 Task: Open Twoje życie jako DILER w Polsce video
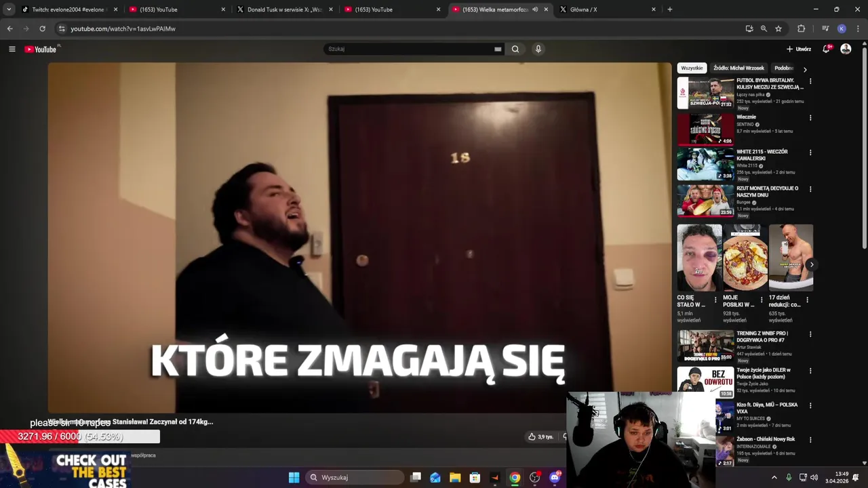point(705,382)
